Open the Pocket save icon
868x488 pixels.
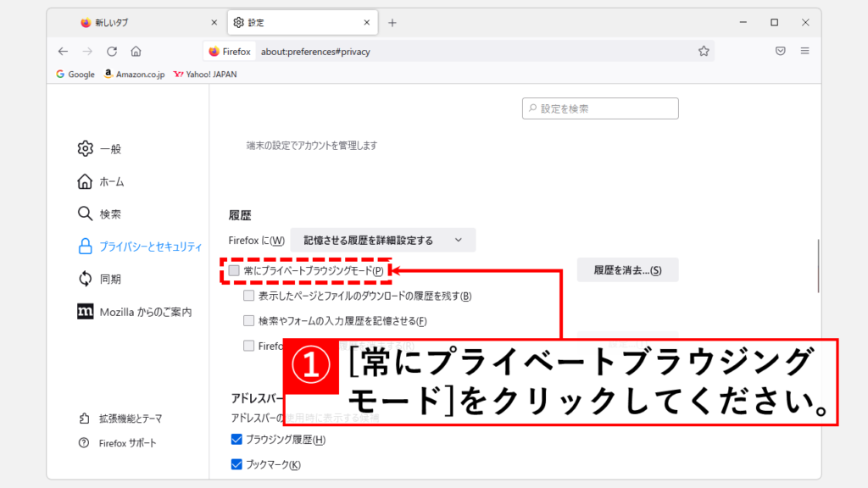click(781, 52)
